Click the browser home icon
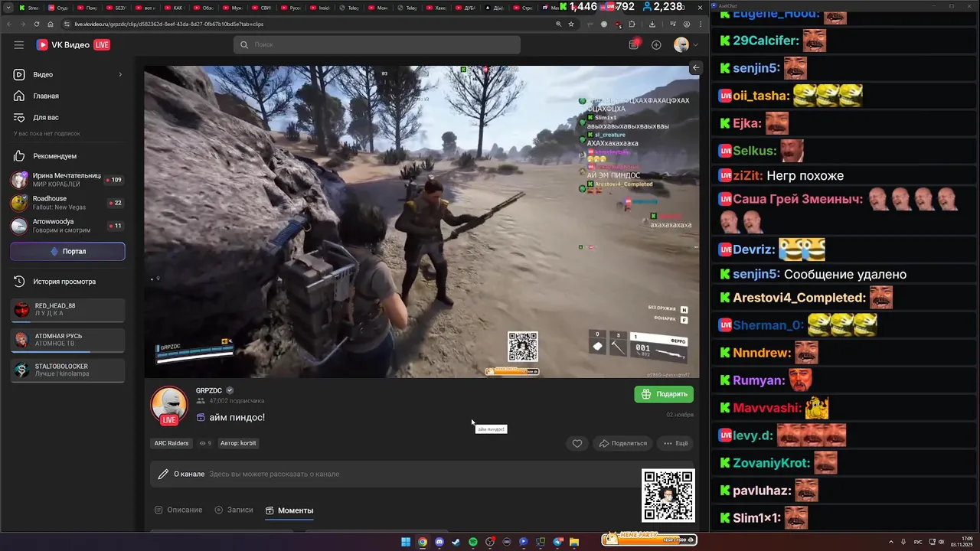 click(50, 24)
